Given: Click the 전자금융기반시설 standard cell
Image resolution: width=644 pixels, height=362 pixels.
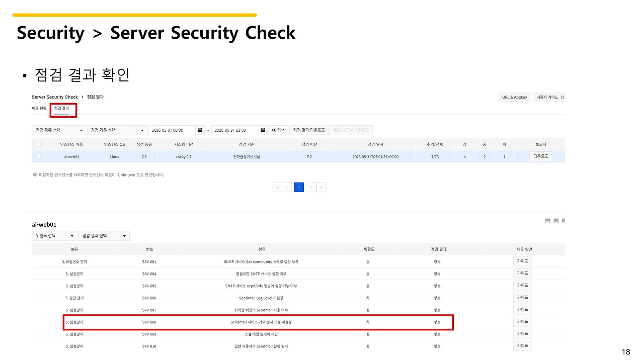Looking at the screenshot, I should click(246, 157).
